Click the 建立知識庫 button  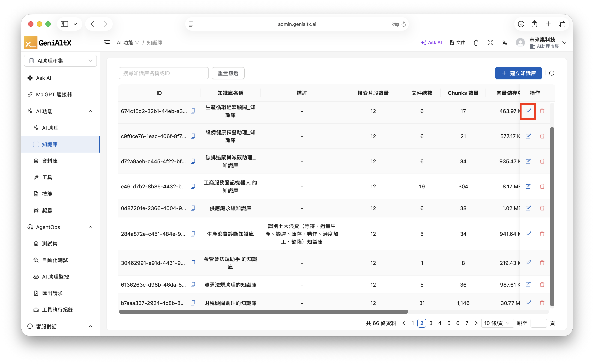click(518, 73)
